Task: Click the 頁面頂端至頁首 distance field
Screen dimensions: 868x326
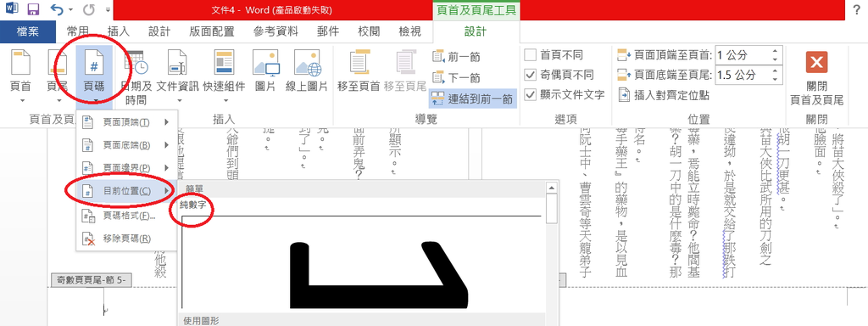Action: click(742, 55)
